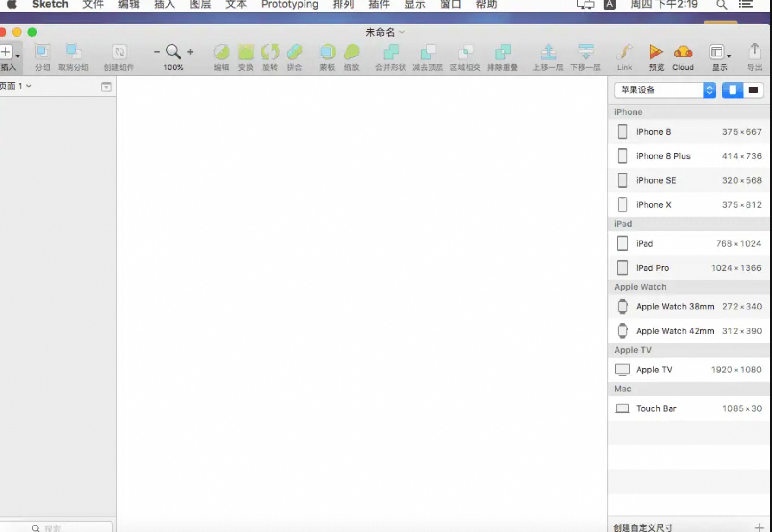The width and height of the screenshot is (772, 532).
Task: Open macOS Notification Center icon
Action: pyautogui.click(x=745, y=5)
